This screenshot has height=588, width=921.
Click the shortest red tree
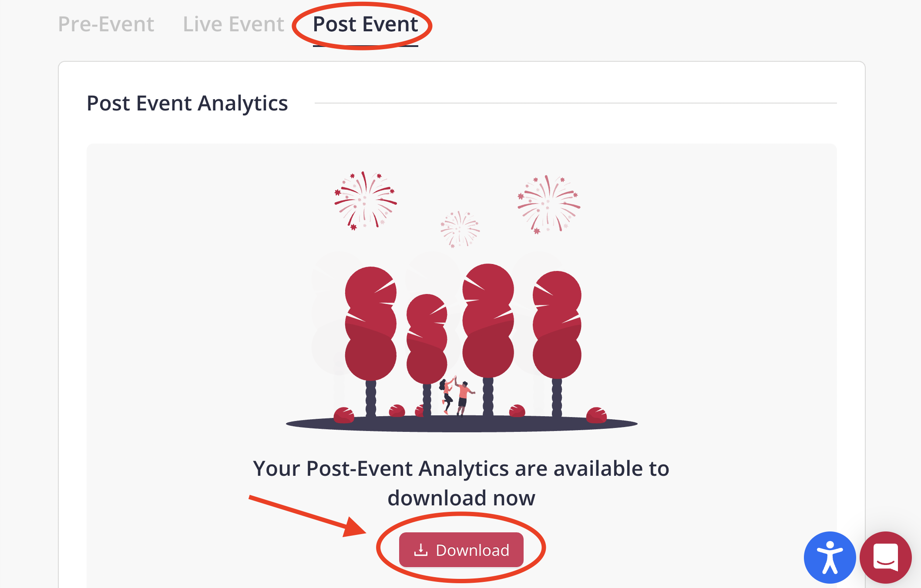pyautogui.click(x=427, y=339)
